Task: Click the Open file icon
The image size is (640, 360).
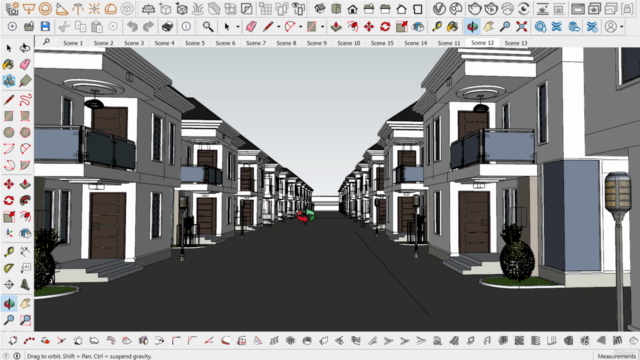Action: pos(29,27)
